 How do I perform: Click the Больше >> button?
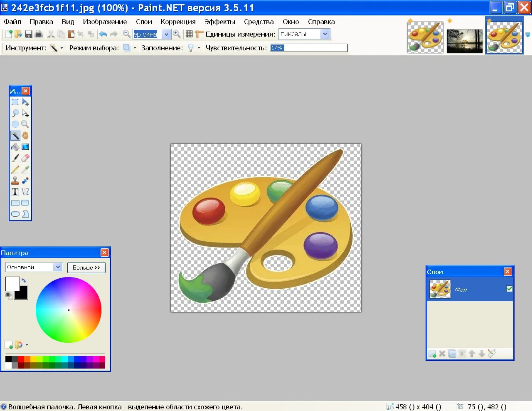pos(86,267)
